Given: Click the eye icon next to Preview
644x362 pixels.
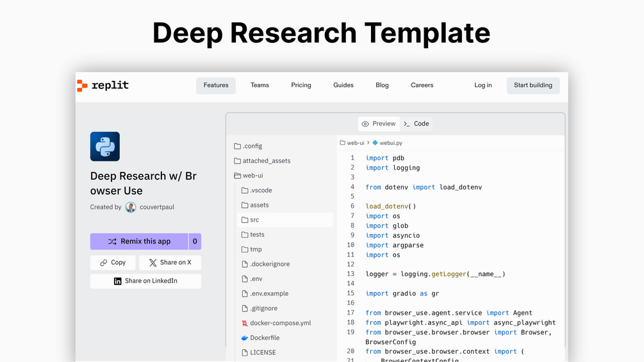Looking at the screenshot, I should [365, 124].
